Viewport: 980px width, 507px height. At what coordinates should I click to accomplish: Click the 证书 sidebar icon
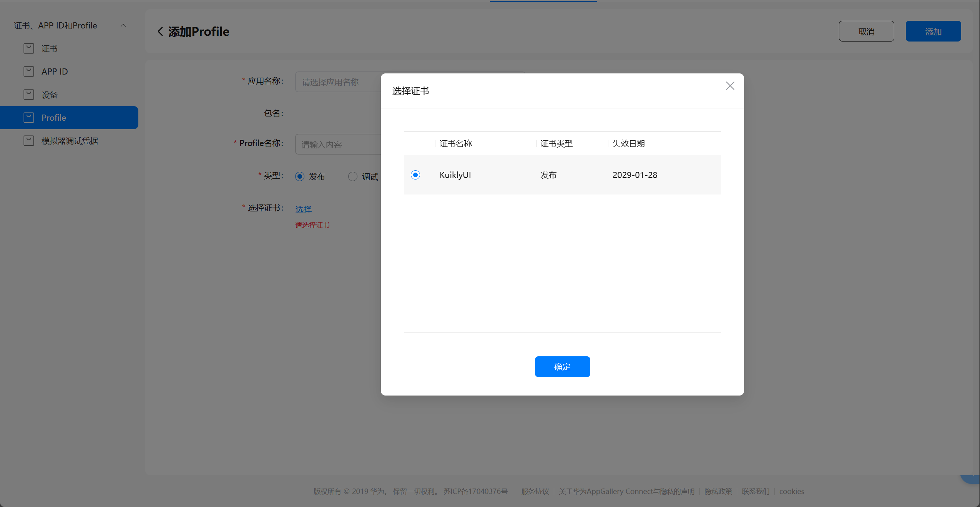pyautogui.click(x=29, y=48)
